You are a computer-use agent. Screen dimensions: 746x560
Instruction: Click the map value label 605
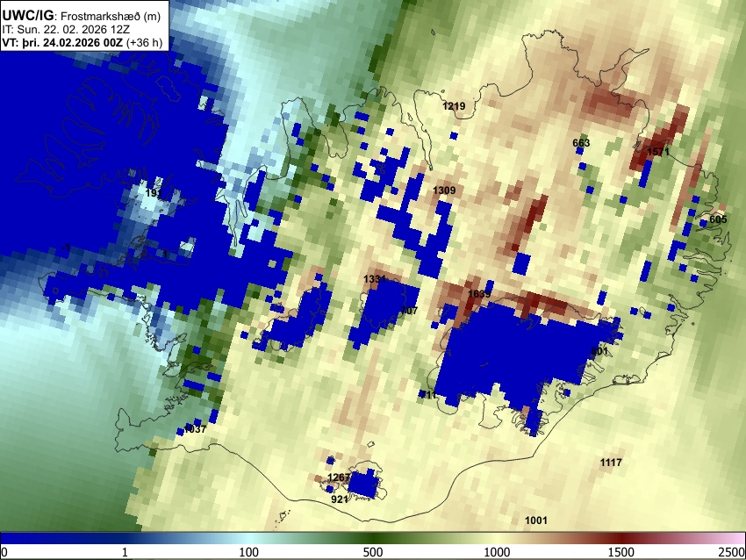(718, 219)
